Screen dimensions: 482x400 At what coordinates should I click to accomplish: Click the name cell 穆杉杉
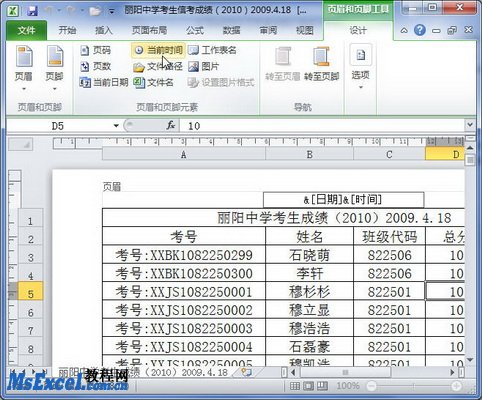(x=309, y=292)
